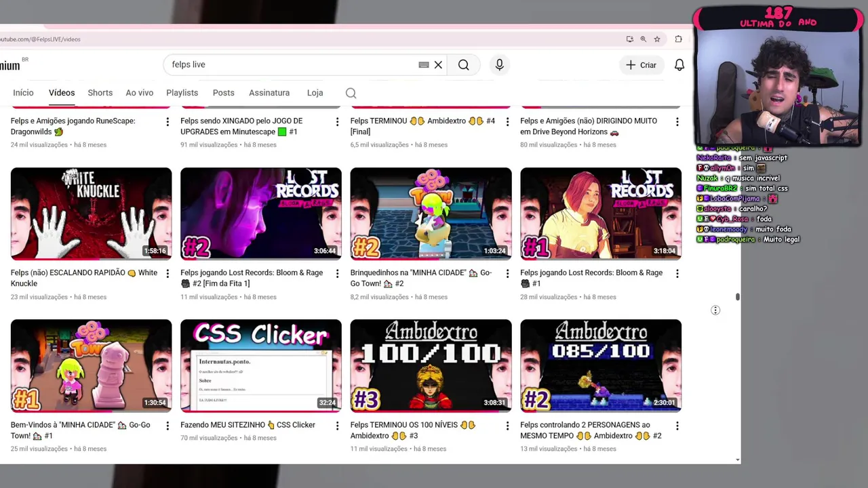Open options menu for Lost Records #2 video
This screenshot has width=868, height=488.
(x=337, y=274)
